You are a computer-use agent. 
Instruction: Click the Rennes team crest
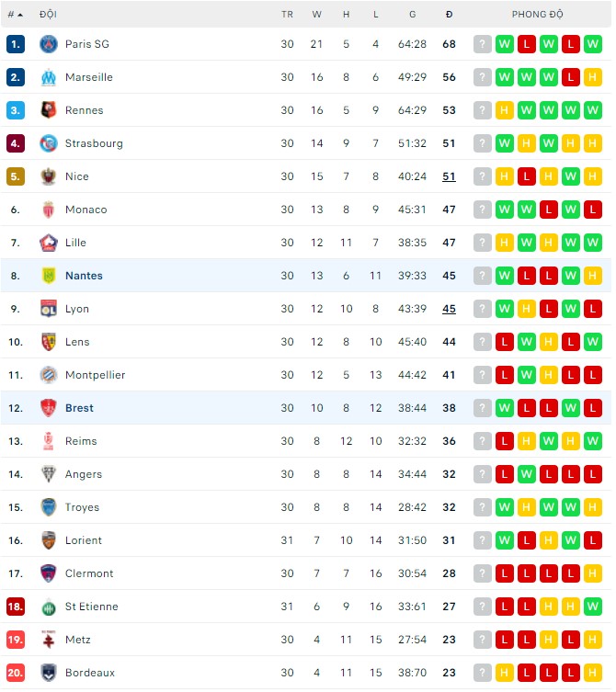pos(49,110)
